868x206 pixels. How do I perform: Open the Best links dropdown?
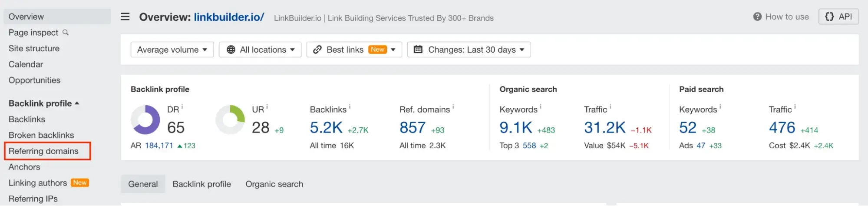(354, 50)
